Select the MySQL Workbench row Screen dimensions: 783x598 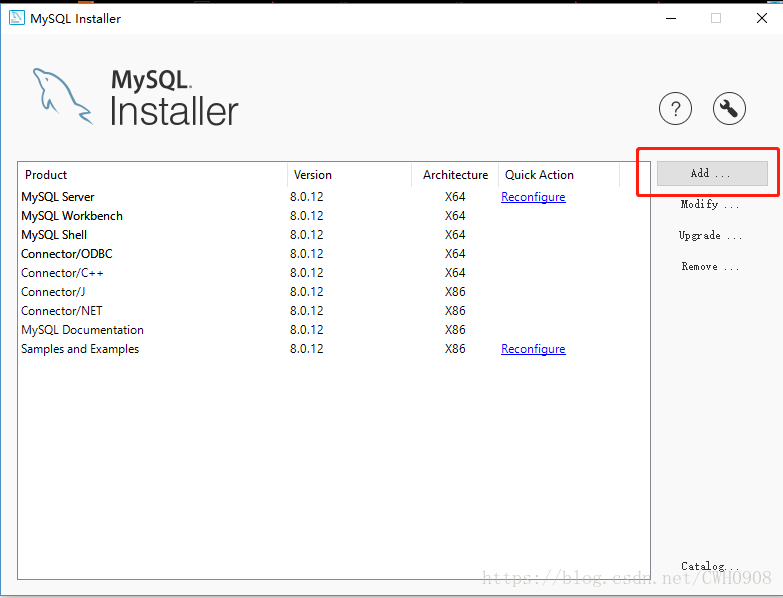(x=334, y=216)
